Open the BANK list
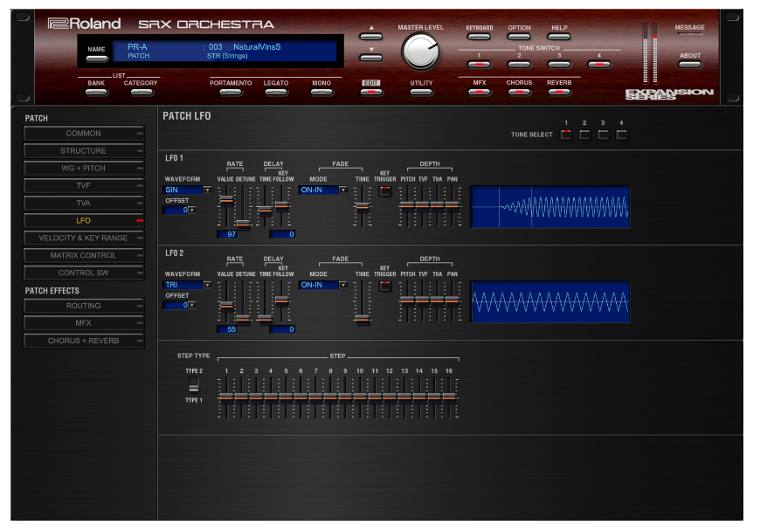The image size is (760, 532). click(96, 92)
